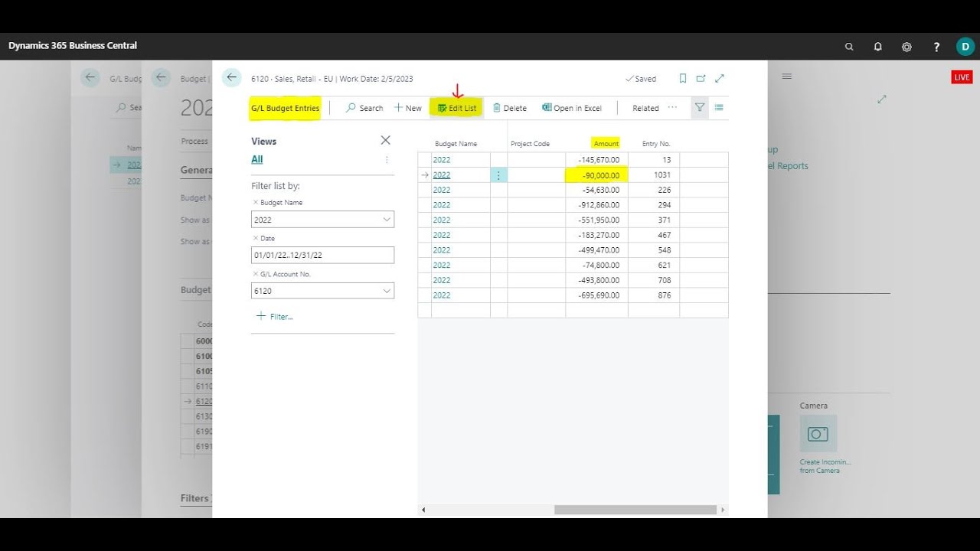The image size is (980, 551).
Task: Show more actions ellipsis
Action: click(672, 108)
